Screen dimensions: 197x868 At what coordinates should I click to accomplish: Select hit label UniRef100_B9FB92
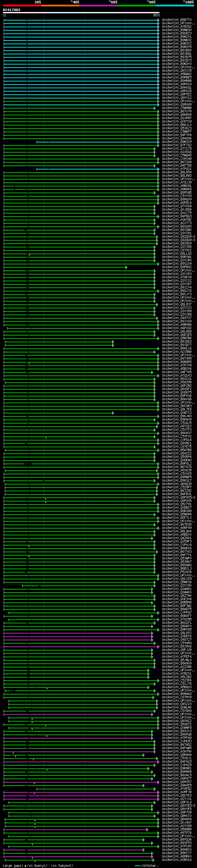coord(177,267)
